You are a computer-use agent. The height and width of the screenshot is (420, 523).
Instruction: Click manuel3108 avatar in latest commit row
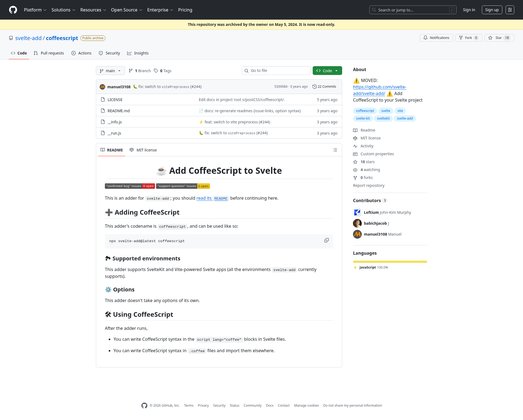click(x=102, y=87)
